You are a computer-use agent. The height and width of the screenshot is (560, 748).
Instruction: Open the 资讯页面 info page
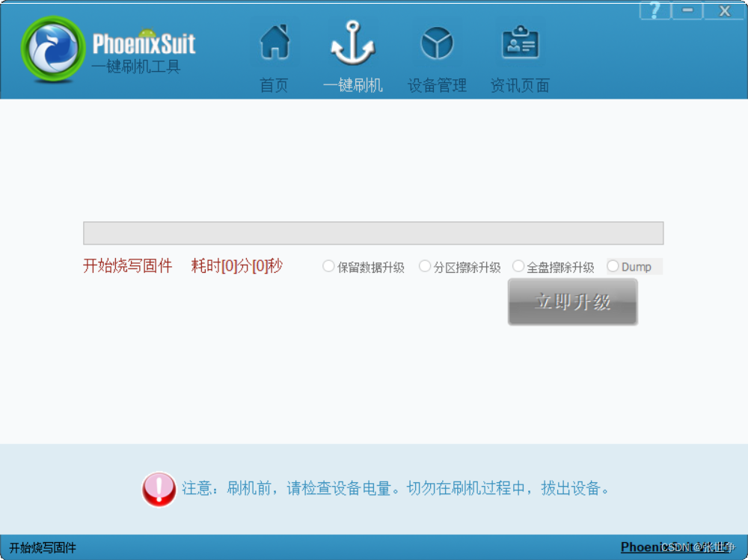[519, 56]
